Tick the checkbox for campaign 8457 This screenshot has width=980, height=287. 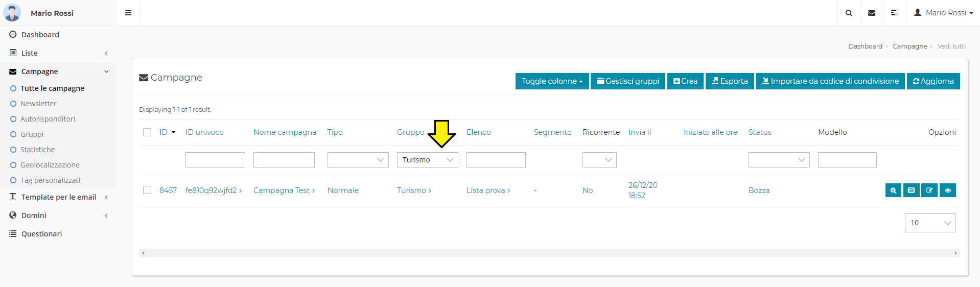tap(147, 190)
